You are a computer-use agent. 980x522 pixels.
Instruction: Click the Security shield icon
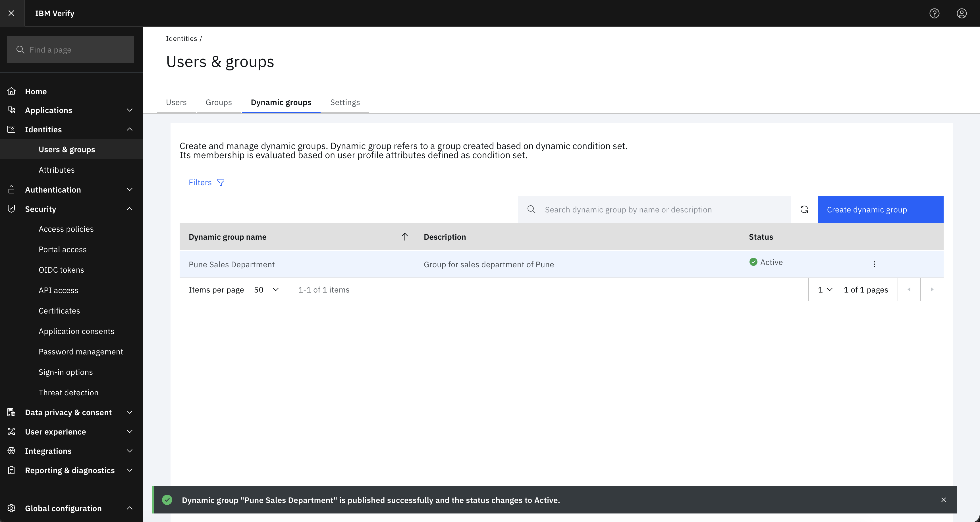pyautogui.click(x=11, y=209)
